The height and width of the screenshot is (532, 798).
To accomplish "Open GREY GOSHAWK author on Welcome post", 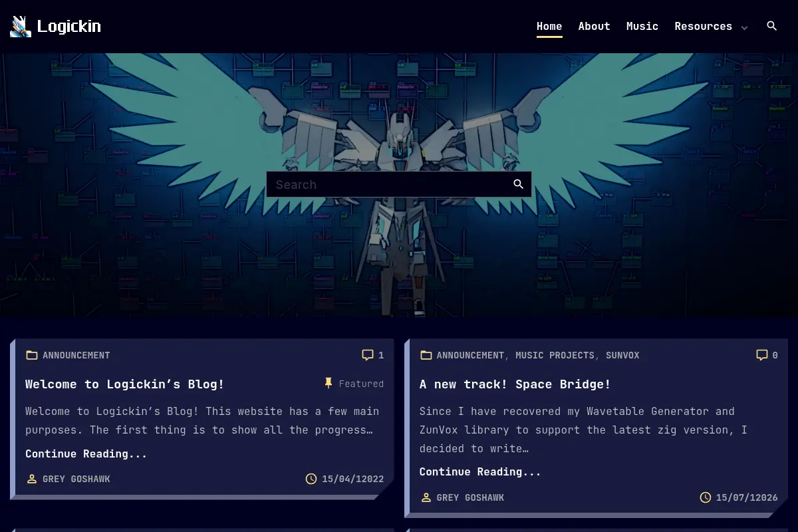I will [76, 479].
